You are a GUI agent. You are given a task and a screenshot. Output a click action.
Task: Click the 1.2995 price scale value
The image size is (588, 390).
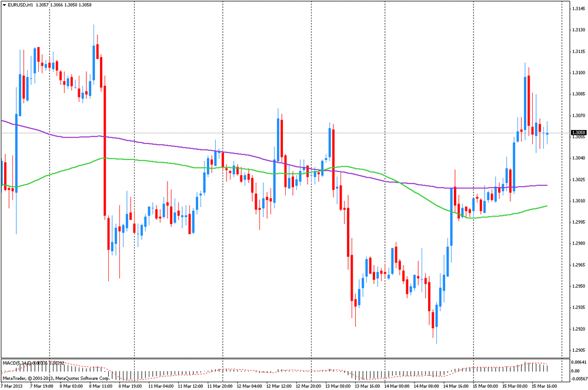tap(579, 222)
